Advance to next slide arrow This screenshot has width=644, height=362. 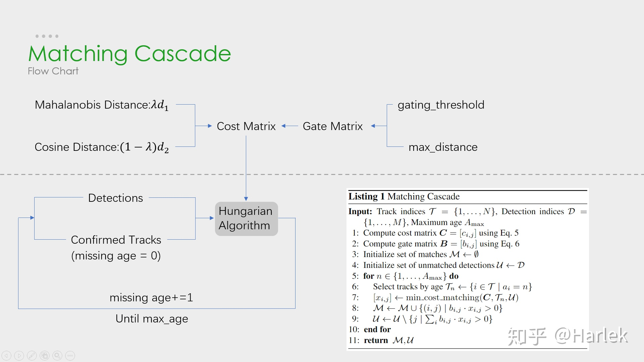click(x=19, y=356)
